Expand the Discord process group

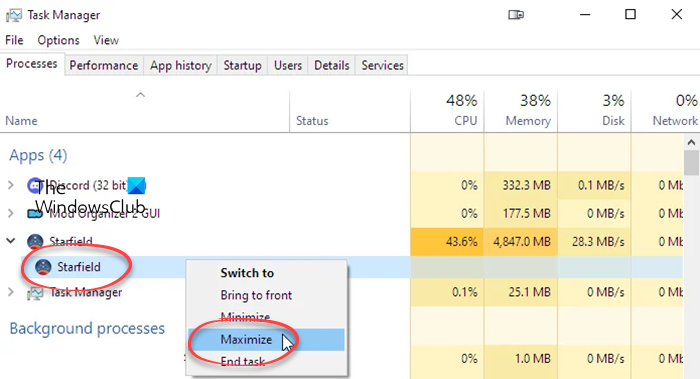11,185
